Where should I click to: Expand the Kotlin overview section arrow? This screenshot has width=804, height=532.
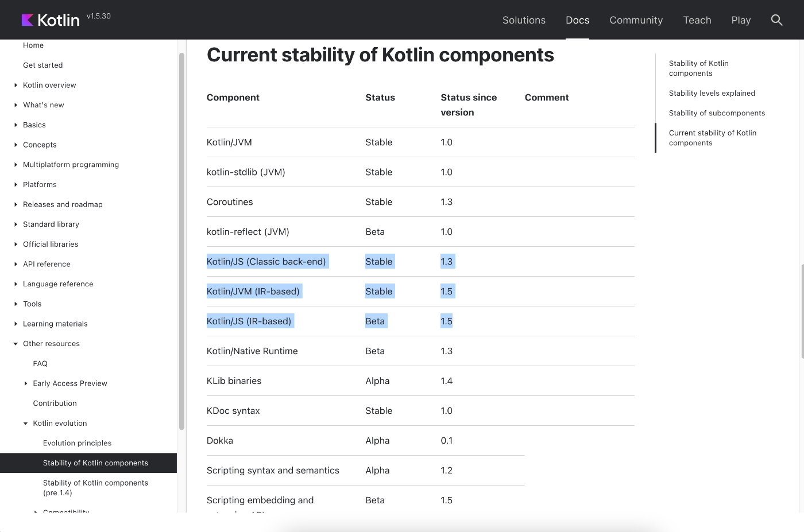click(16, 86)
